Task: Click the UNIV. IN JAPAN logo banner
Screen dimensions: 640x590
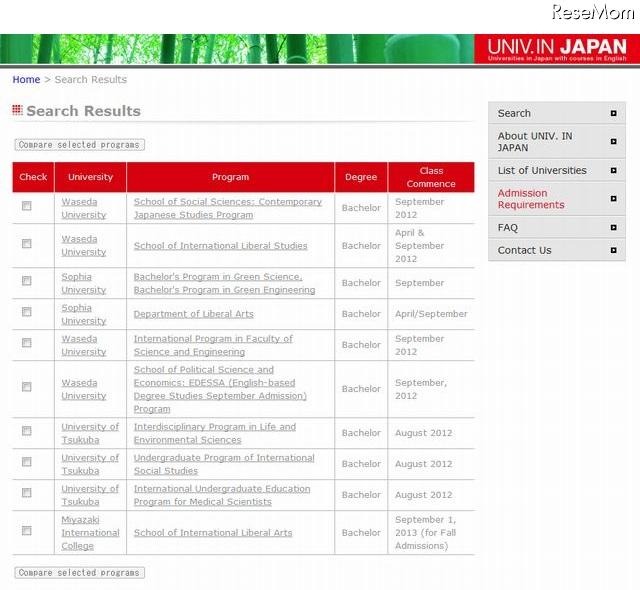Action: [557, 49]
